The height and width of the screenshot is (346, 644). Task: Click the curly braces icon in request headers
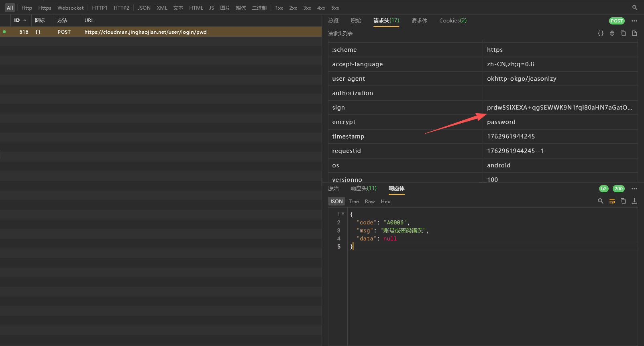[601, 33]
